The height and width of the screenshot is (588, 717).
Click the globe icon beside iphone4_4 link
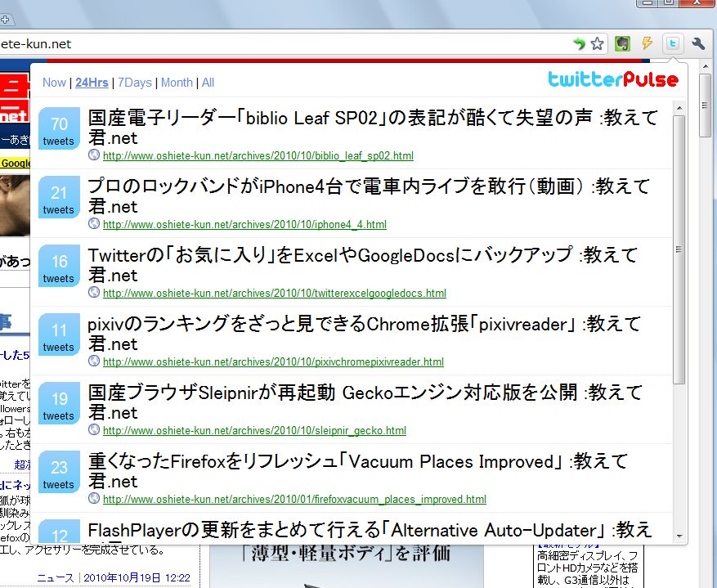tap(94, 223)
